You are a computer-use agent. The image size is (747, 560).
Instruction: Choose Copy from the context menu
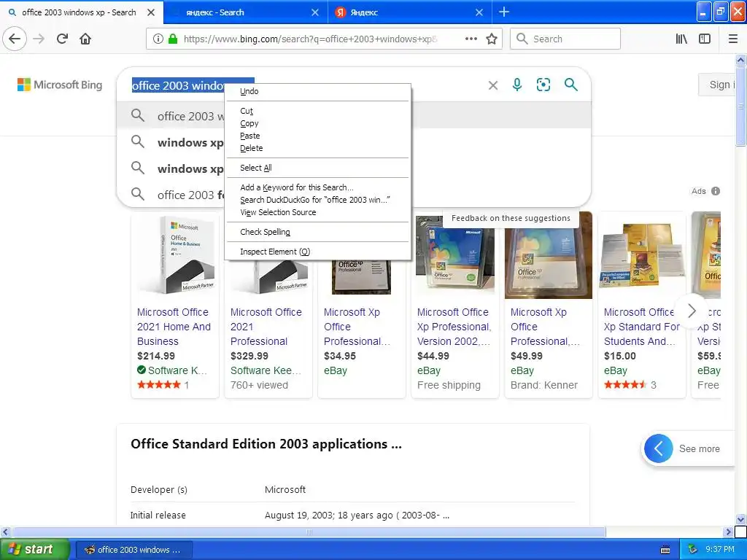click(x=318, y=123)
